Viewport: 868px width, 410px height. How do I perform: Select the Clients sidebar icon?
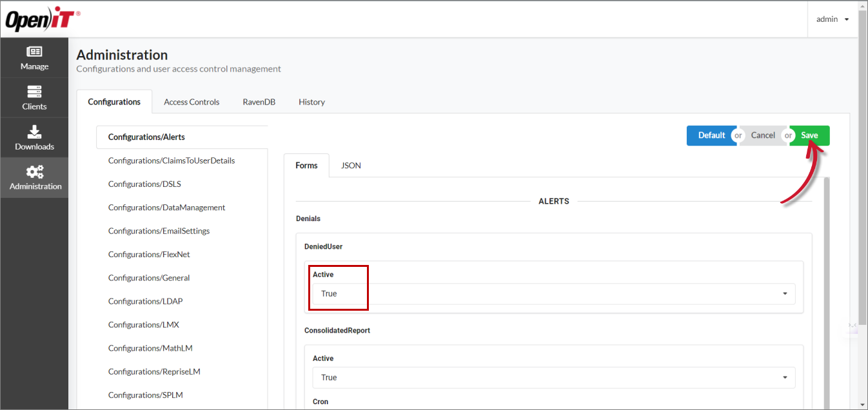point(34,97)
